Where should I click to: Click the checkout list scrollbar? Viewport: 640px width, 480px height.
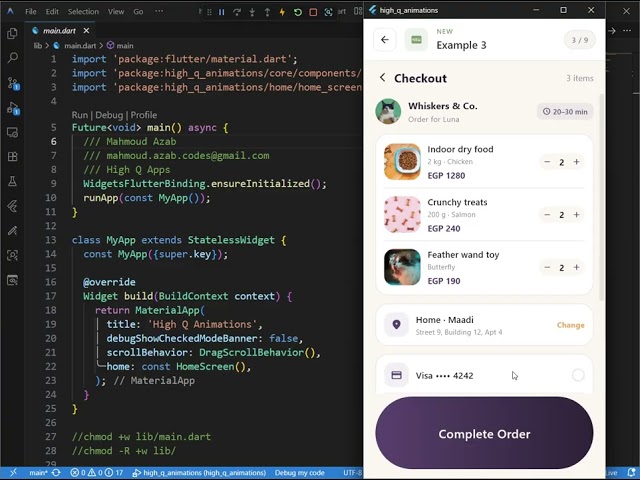(x=601, y=198)
